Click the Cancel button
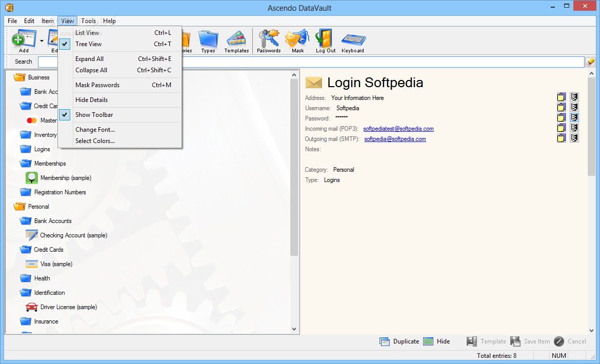Viewport: 600px width, 364px height. pyautogui.click(x=570, y=341)
